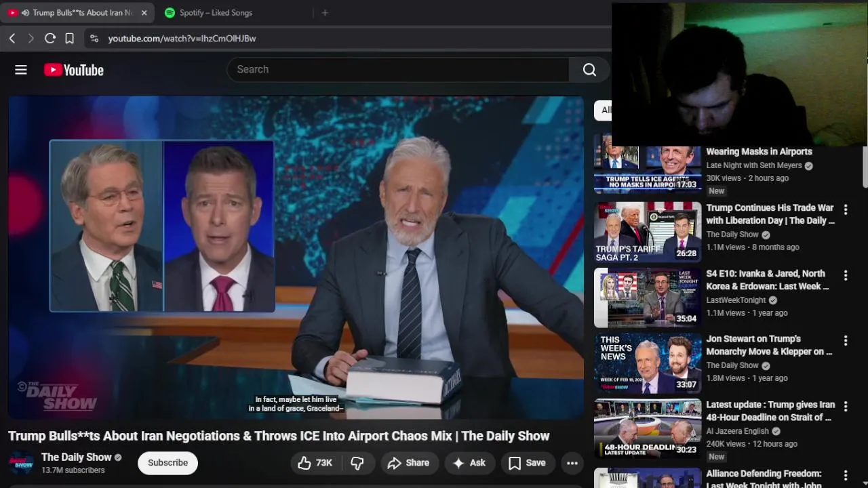Click the browser back arrow
The width and height of the screenshot is (868, 488).
coord(12,39)
